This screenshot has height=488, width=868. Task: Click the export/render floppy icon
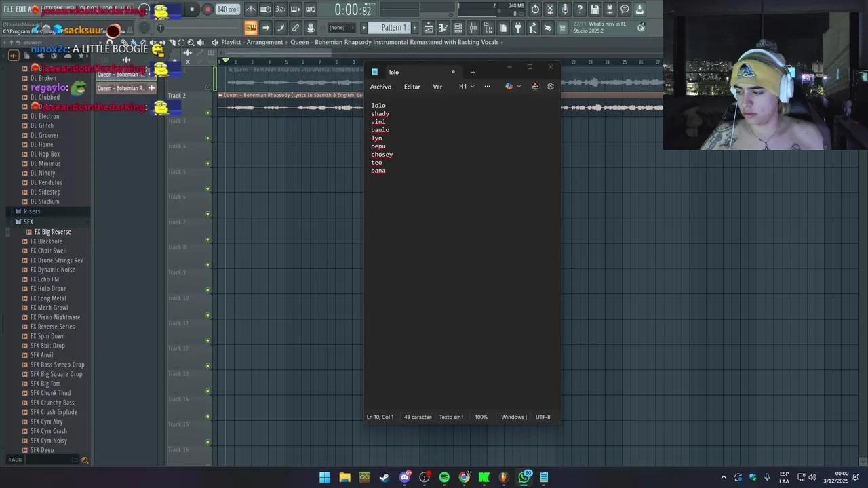click(x=610, y=9)
